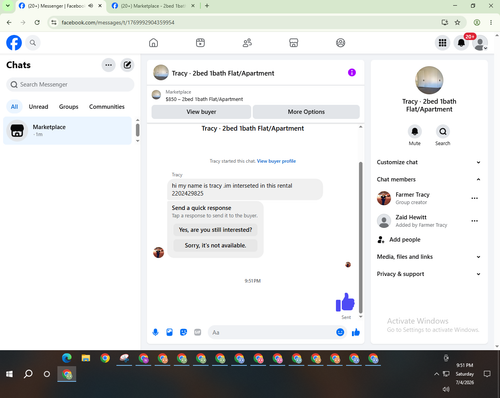Open Microsoft Edge from the taskbar

coord(67,358)
